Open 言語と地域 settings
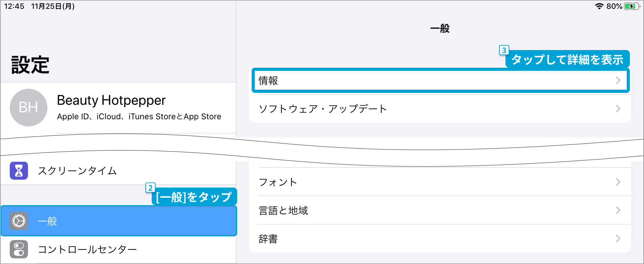Viewport: 644px width, 264px height. tap(283, 210)
